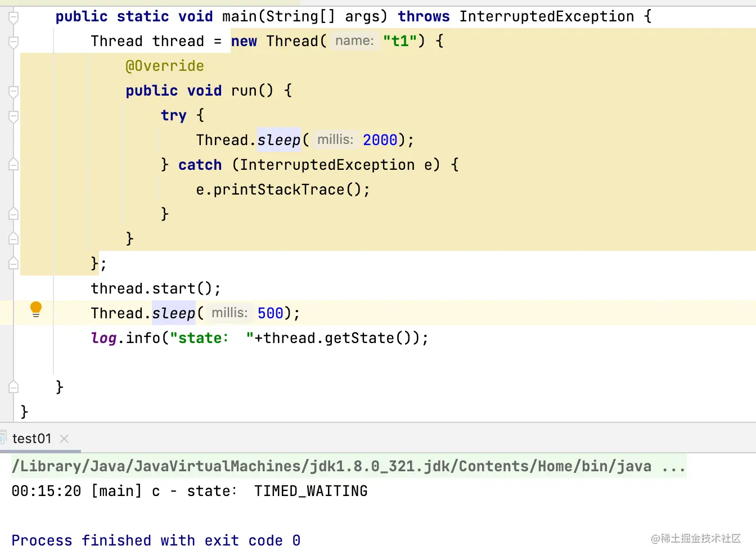Click the log.info statement
Image resolution: width=756 pixels, height=559 pixels.
click(260, 338)
